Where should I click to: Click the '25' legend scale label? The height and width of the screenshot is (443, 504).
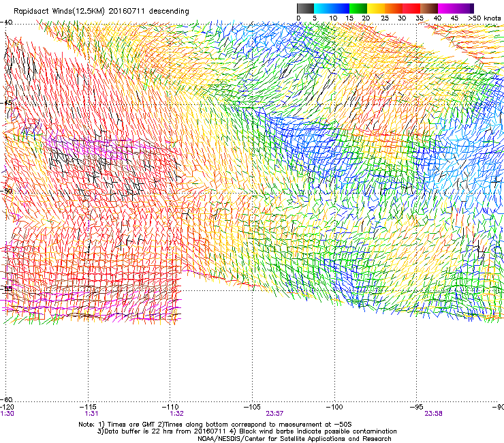pos(385,18)
